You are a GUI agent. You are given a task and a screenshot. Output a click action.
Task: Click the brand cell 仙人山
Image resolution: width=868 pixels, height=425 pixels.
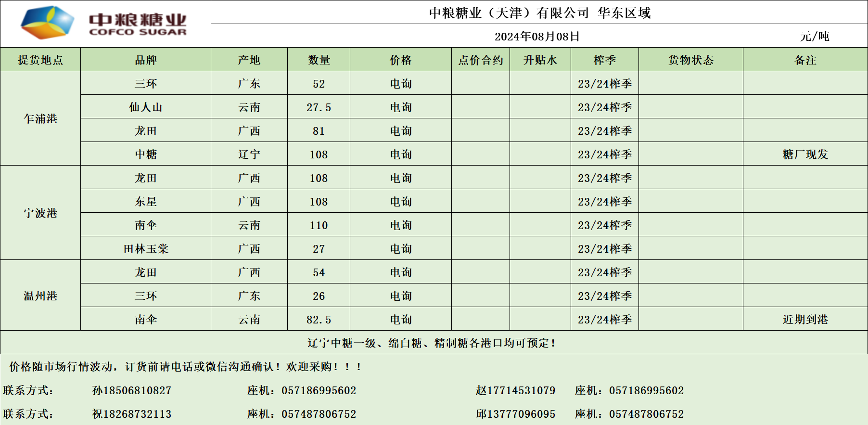coord(146,107)
